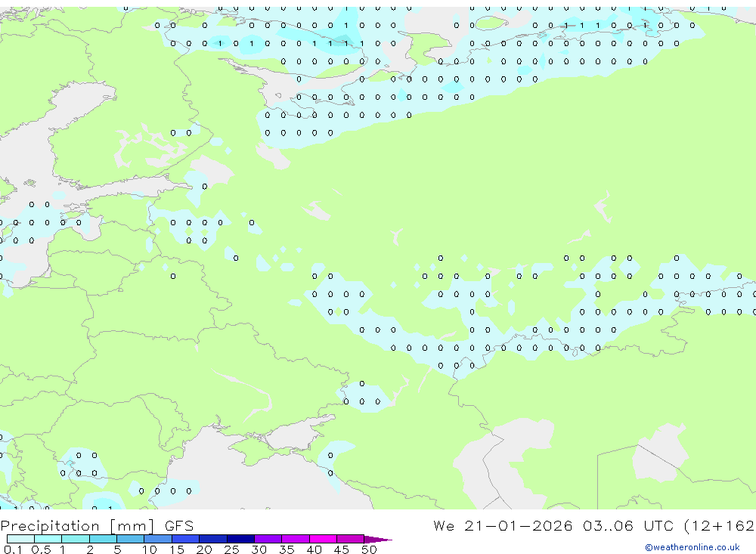Select the "We 21-01-2026" date text
Viewport: 756px width, 554px height.
(503, 526)
